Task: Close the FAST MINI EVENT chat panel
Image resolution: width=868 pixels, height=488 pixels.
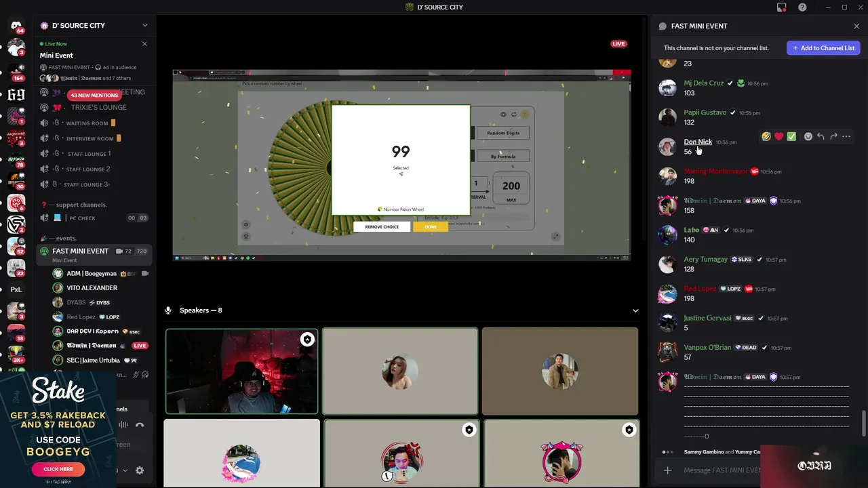Action: tap(856, 26)
